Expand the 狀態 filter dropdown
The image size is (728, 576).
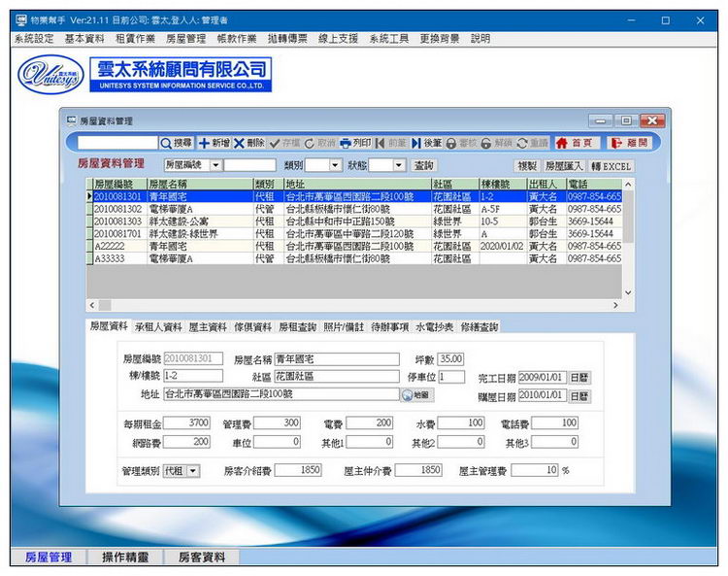[x=398, y=165]
